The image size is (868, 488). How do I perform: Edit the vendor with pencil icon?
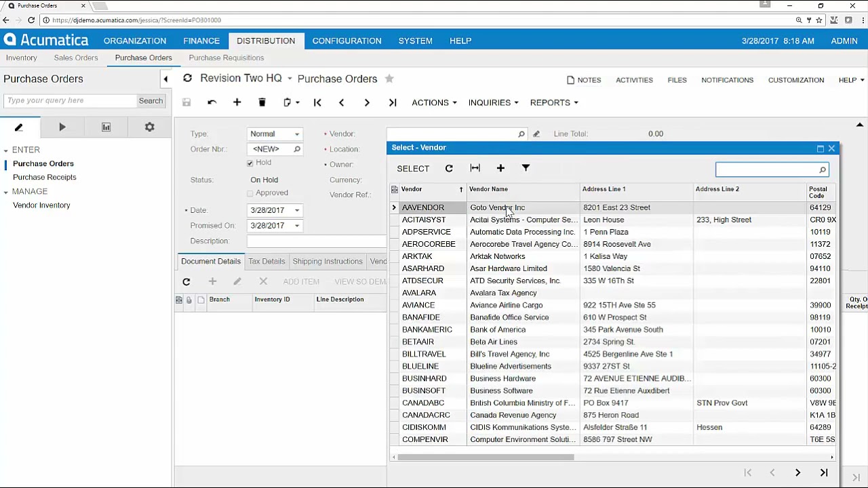[536, 134]
